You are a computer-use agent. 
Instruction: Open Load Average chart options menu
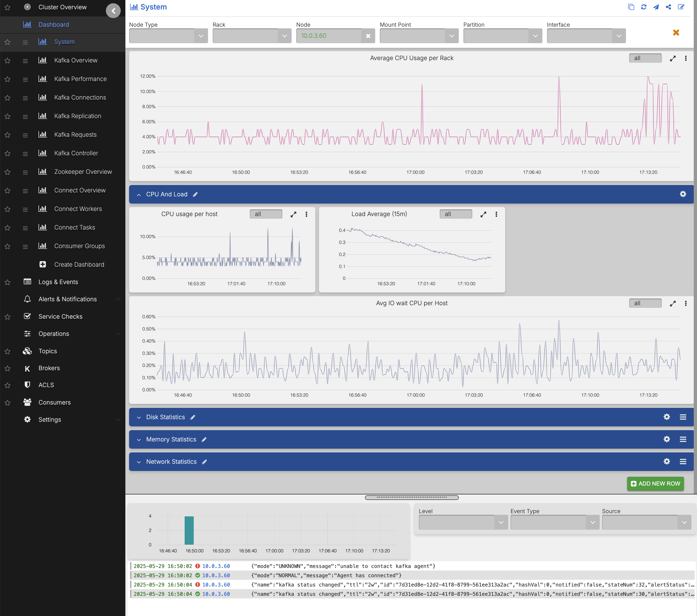point(496,214)
